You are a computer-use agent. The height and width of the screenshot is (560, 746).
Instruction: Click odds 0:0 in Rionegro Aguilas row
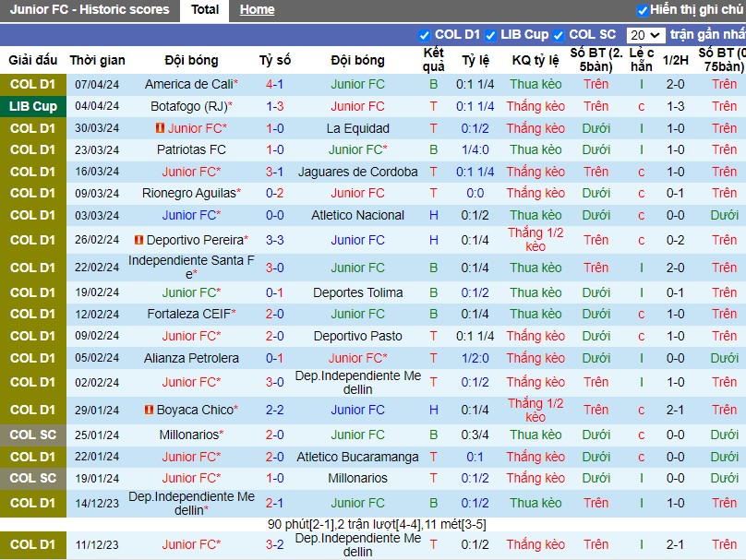[x=475, y=193]
